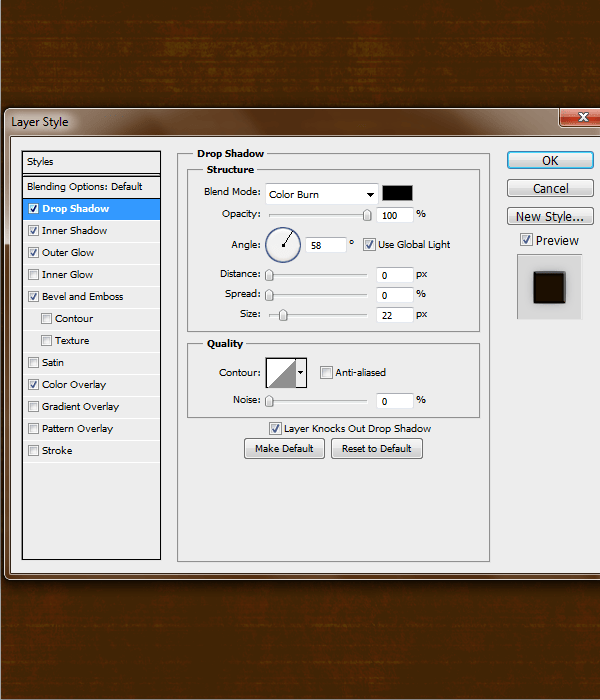The image size is (600, 700).
Task: Enable the Inner Glow effect checkbox
Action: (x=33, y=274)
